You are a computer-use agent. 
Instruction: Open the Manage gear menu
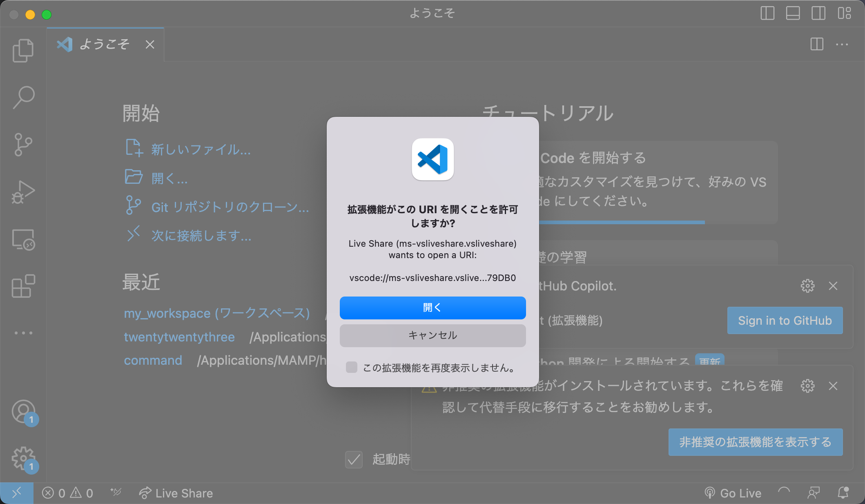pos(23,458)
